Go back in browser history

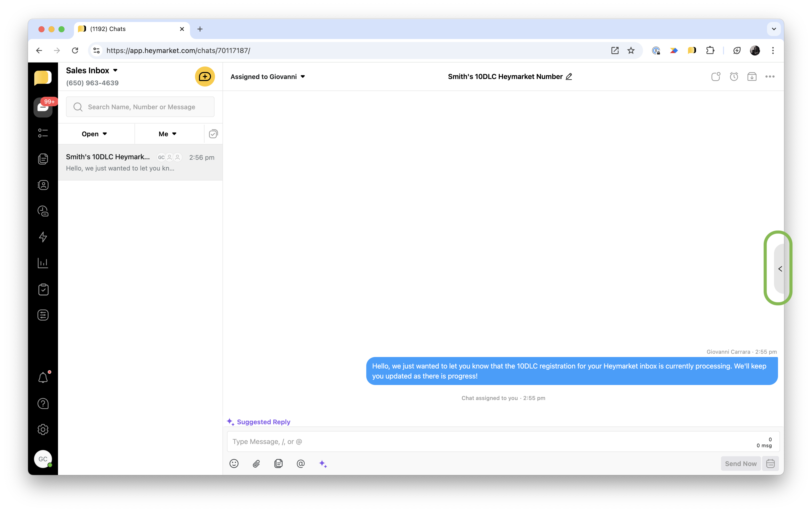coord(39,50)
